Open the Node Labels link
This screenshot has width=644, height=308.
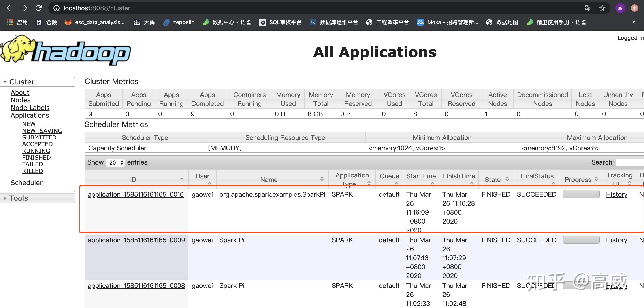coord(30,108)
